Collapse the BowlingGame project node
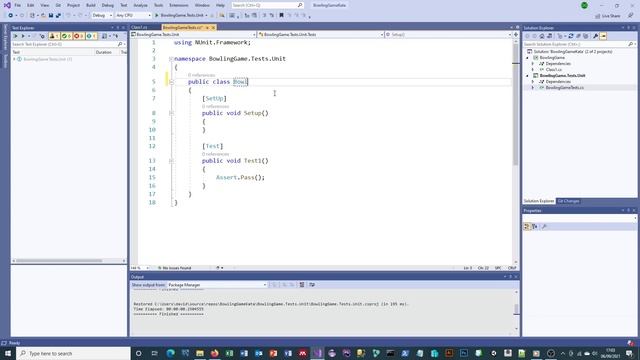640x360 pixels. coord(527,58)
